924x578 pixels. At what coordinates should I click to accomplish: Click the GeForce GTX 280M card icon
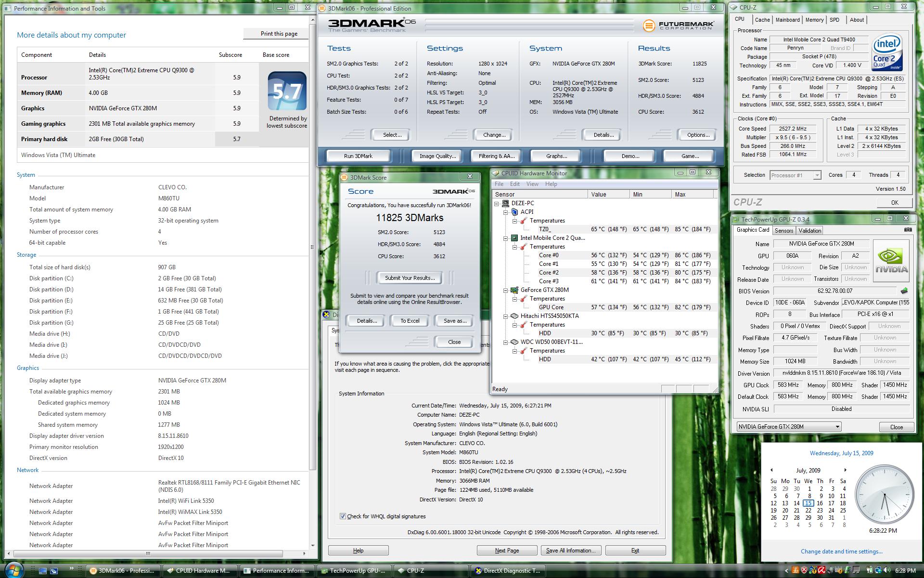tap(514, 290)
